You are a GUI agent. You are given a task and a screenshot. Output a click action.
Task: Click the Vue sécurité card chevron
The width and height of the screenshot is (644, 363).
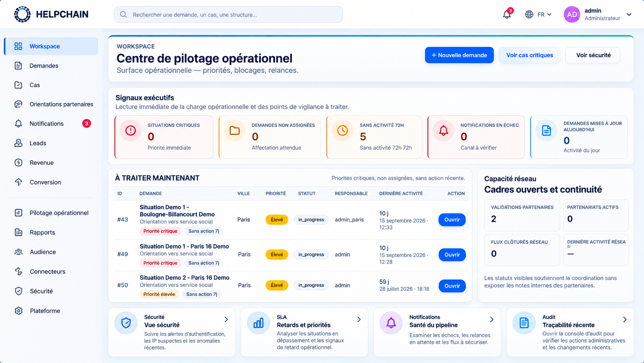pos(226,319)
